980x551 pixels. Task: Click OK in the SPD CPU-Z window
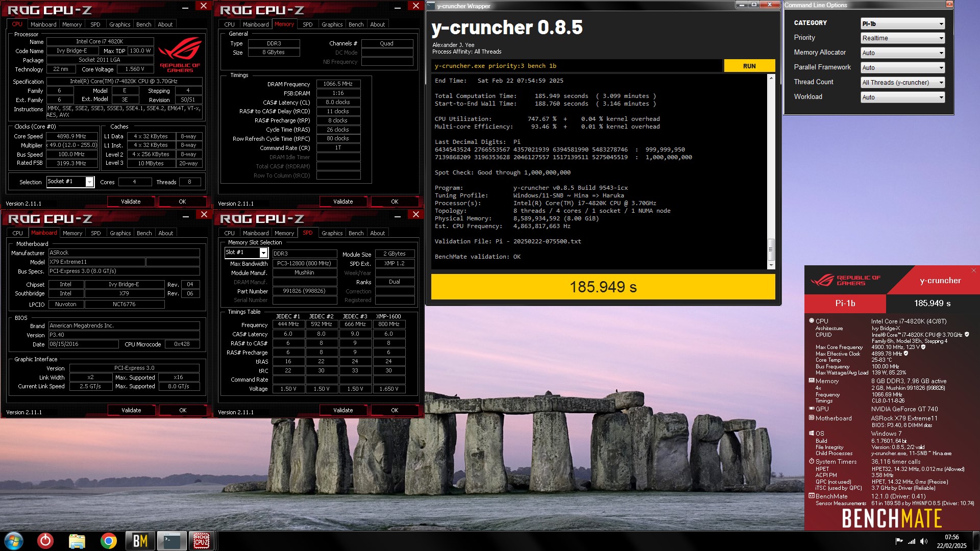pyautogui.click(x=395, y=410)
